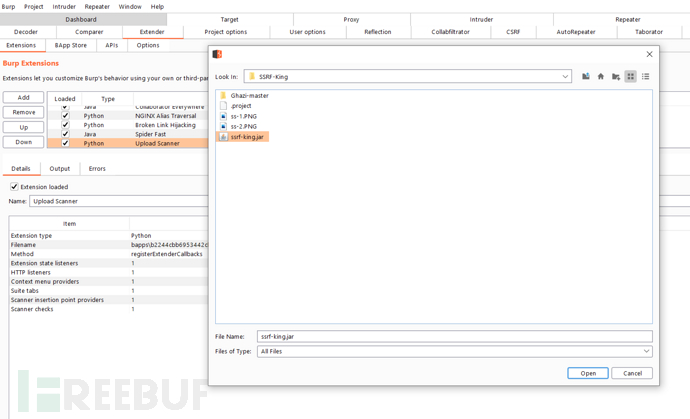Switch to the main Intruder tab
The height and width of the screenshot is (419, 690).
pos(481,19)
